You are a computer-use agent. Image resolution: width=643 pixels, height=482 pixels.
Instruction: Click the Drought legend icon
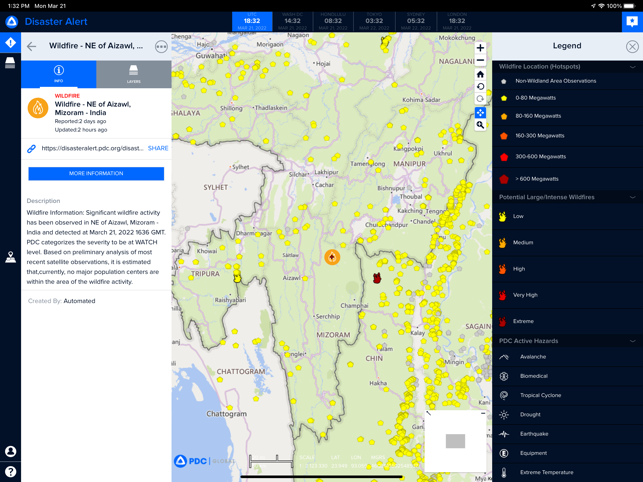point(504,415)
